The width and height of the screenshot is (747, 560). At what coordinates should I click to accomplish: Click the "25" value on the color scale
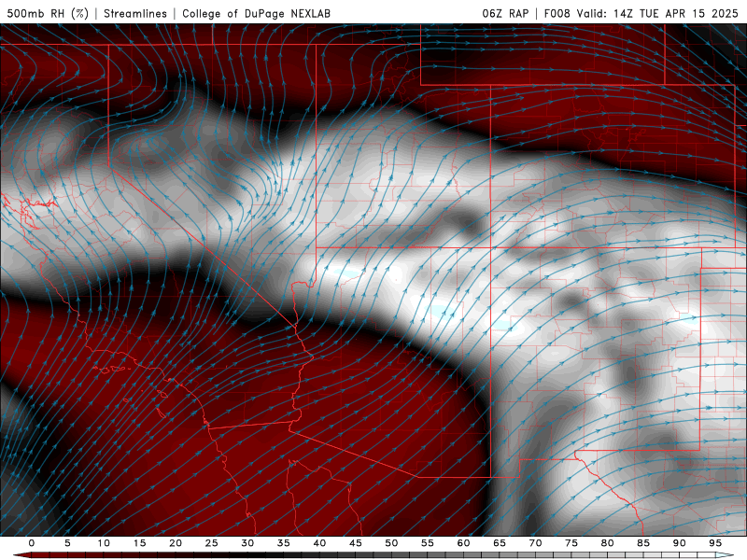tap(212, 543)
